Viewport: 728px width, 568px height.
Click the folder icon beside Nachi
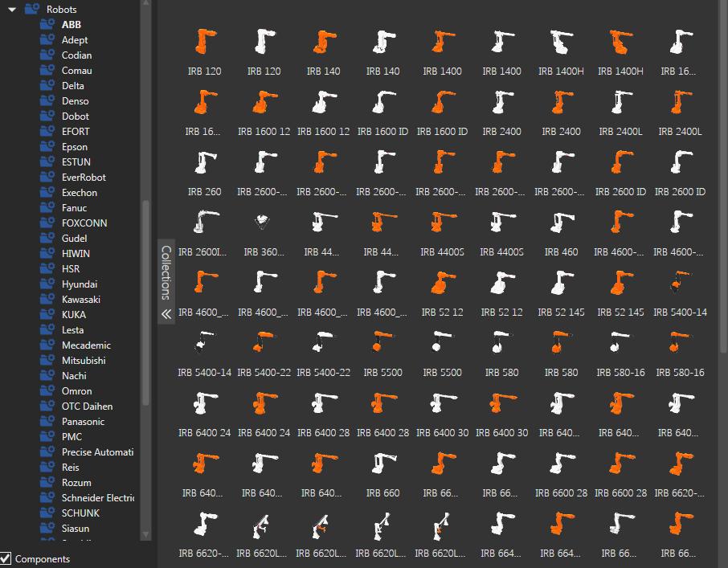tap(47, 375)
